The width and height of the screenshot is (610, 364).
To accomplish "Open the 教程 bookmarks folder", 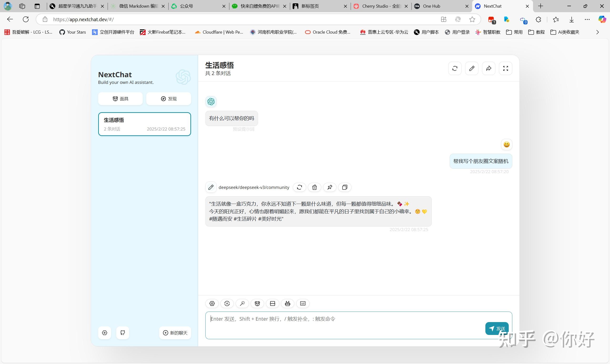I will [536, 32].
